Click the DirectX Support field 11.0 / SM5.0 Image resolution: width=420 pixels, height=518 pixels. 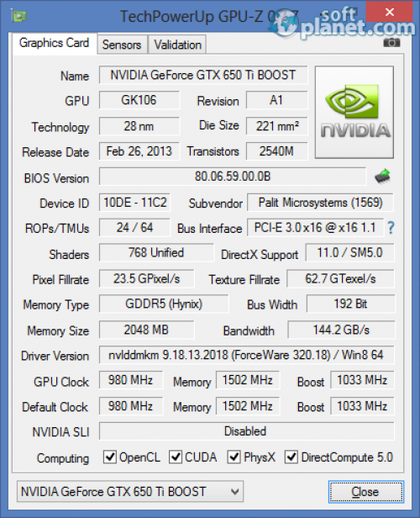tap(349, 253)
